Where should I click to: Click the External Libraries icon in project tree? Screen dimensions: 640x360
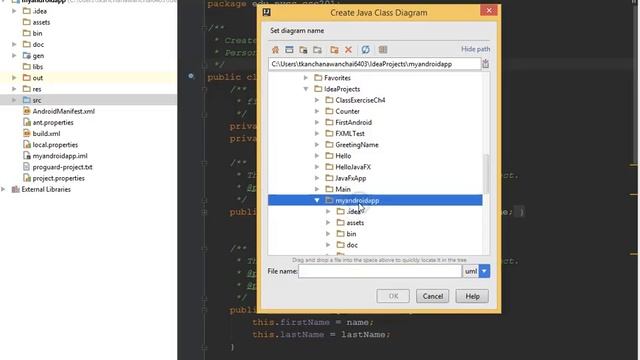pos(16,189)
